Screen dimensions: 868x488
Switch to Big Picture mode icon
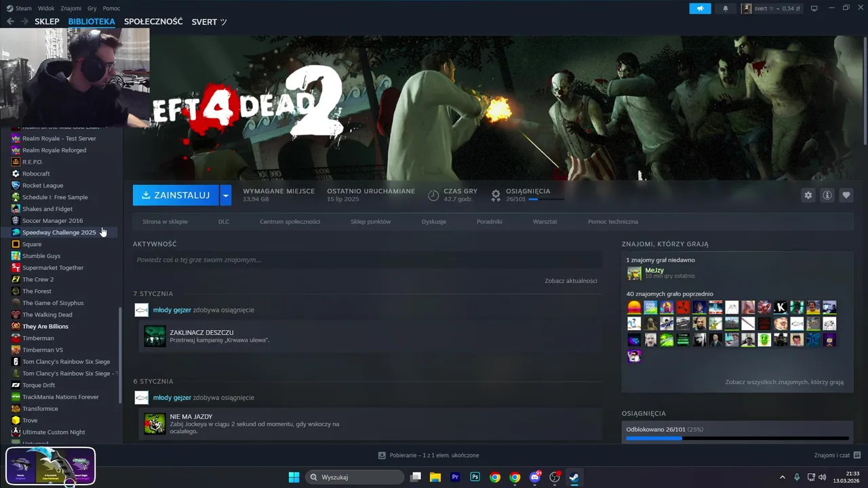click(814, 8)
